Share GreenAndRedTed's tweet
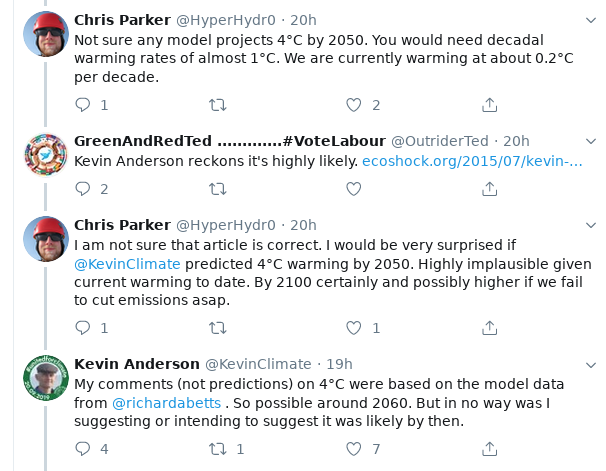Image resolution: width=606 pixels, height=471 pixels. click(490, 188)
